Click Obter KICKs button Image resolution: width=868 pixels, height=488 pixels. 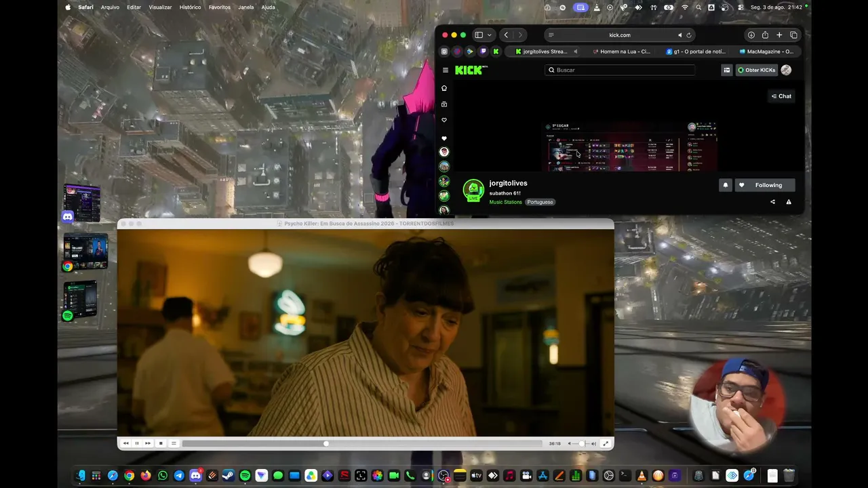pos(757,70)
